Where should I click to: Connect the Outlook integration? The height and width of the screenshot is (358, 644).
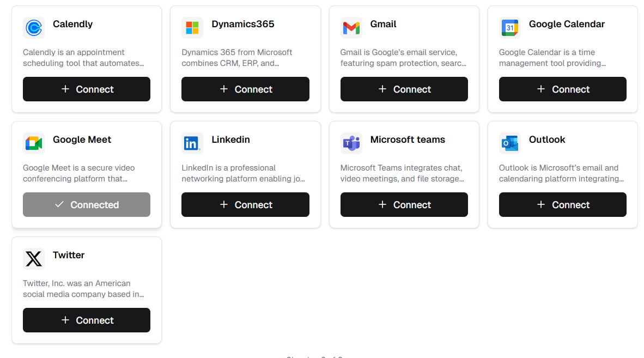tap(562, 204)
